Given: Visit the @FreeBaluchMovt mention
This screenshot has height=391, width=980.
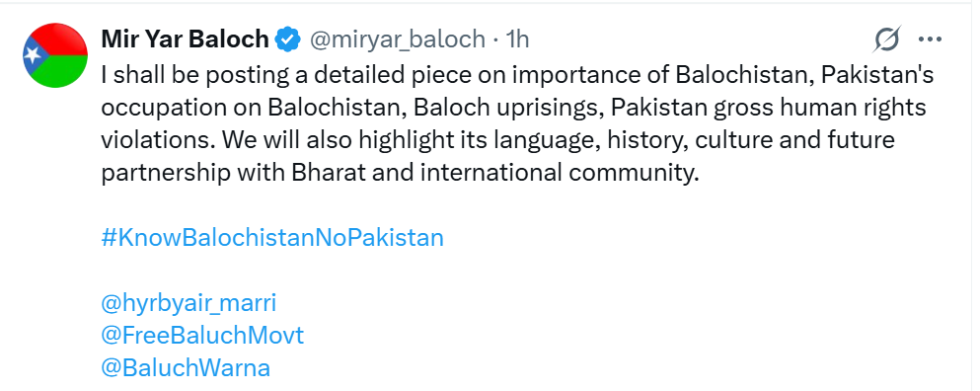Looking at the screenshot, I should click(x=202, y=336).
